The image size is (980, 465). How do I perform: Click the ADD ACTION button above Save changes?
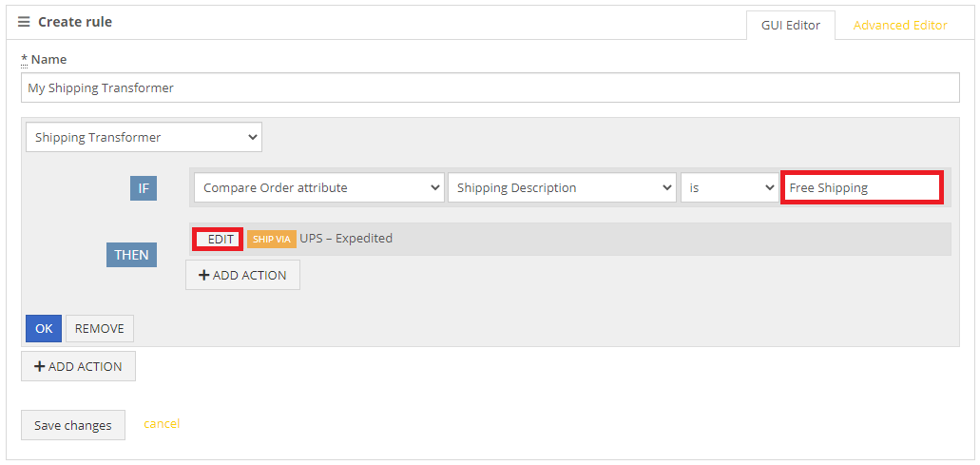pyautogui.click(x=78, y=366)
